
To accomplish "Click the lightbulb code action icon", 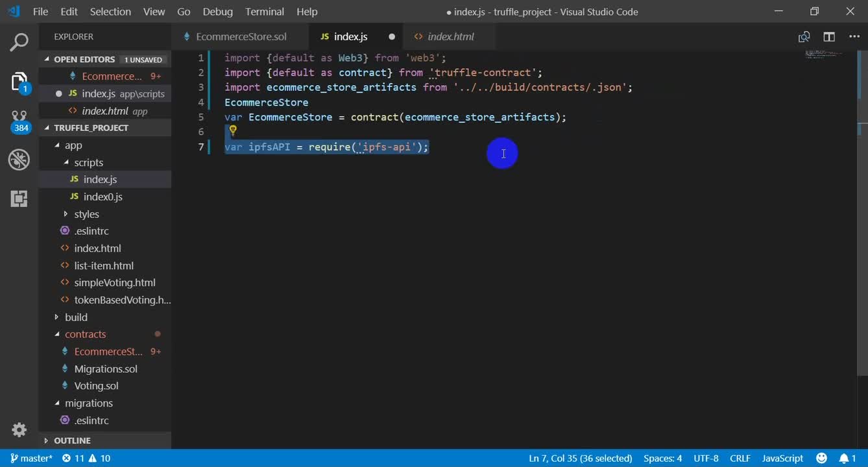I will pos(233,130).
